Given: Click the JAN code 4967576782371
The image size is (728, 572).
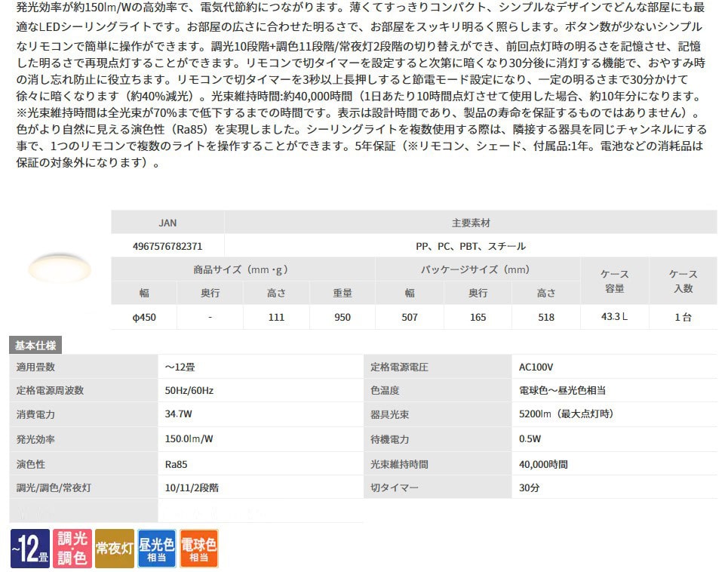Looking at the screenshot, I should 167,246.
